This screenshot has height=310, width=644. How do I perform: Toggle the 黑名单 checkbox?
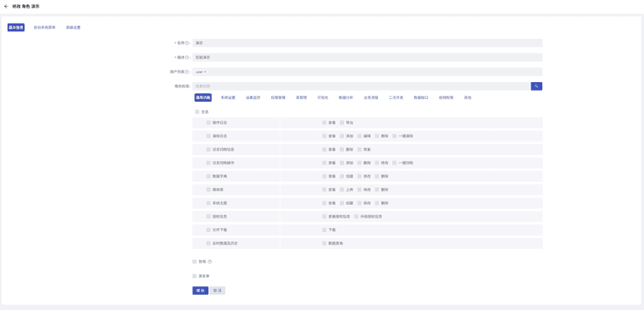(x=195, y=276)
